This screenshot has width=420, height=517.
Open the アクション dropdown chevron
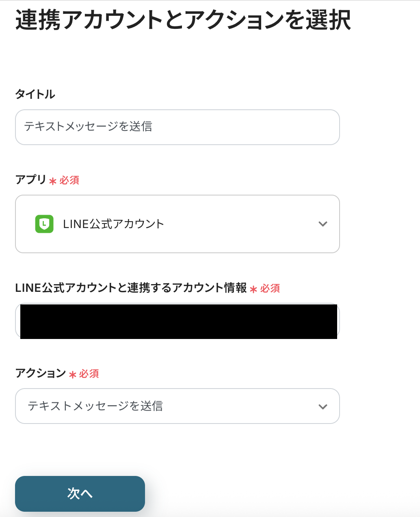(x=323, y=406)
